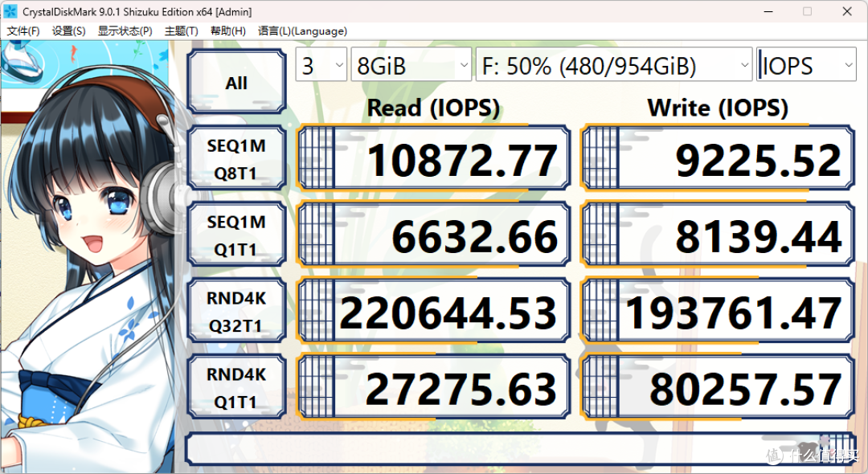The width and height of the screenshot is (868, 474).
Task: Click the empty comment field at the bottom
Action: point(520,448)
